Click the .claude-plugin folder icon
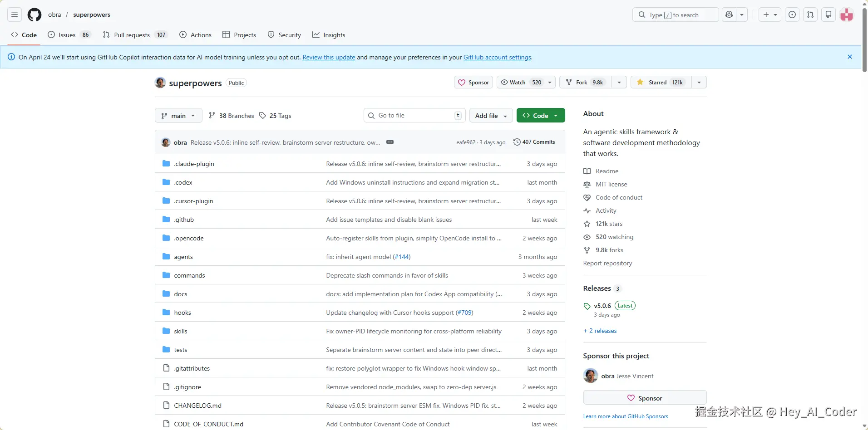The image size is (868, 430). 166,164
